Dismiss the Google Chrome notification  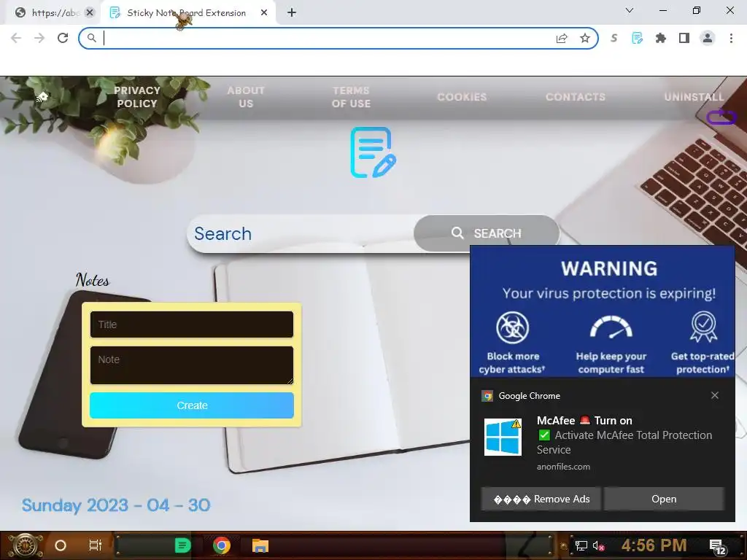click(715, 395)
